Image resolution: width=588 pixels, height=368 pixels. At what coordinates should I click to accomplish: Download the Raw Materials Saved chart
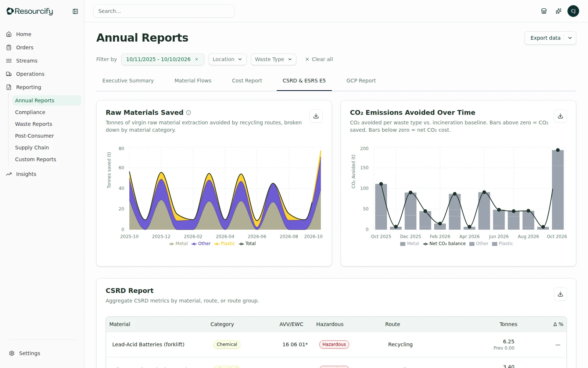click(316, 116)
